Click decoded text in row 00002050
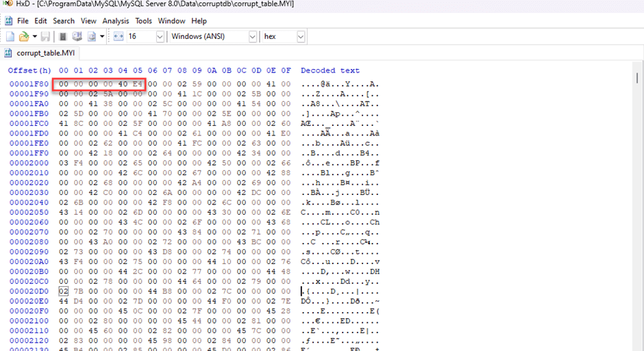 [340, 212]
